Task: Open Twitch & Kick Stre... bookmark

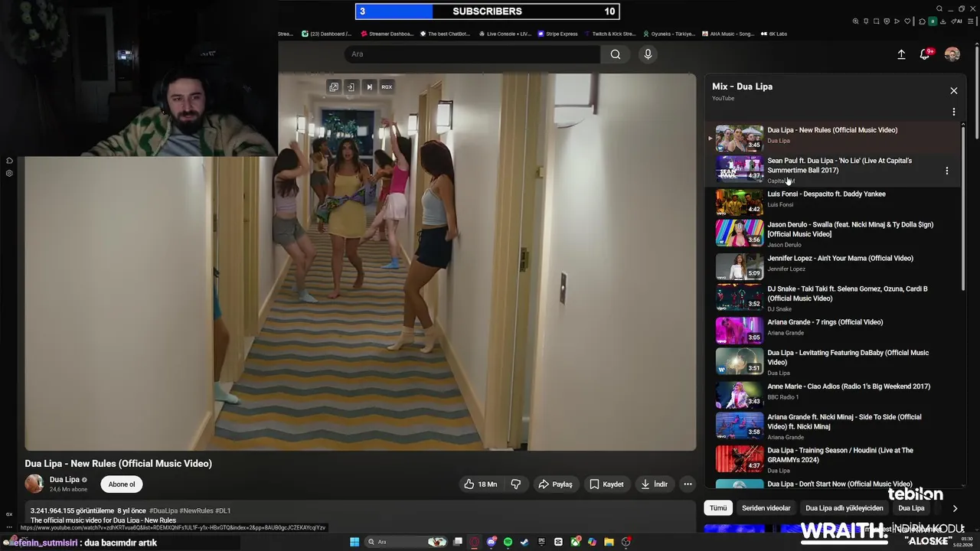Action: pyautogui.click(x=609, y=34)
